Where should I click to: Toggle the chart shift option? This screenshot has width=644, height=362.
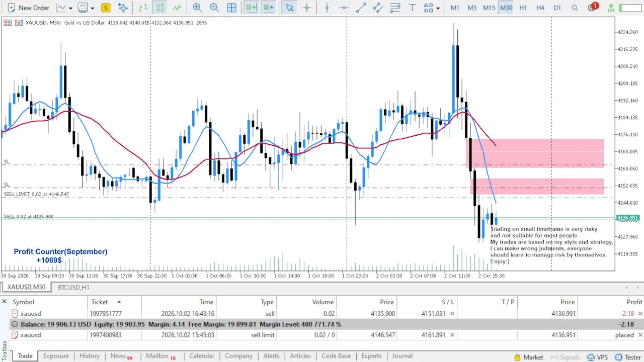tap(268, 8)
